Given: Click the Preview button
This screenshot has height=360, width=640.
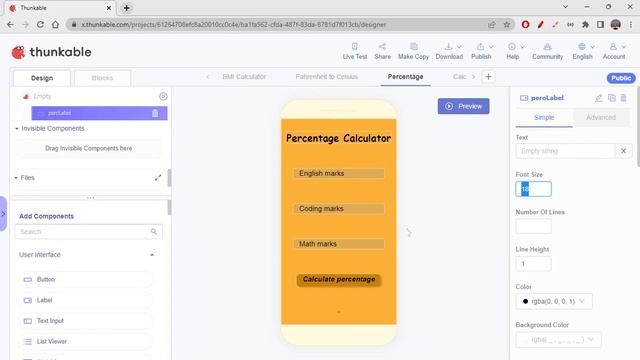Looking at the screenshot, I should click(463, 106).
